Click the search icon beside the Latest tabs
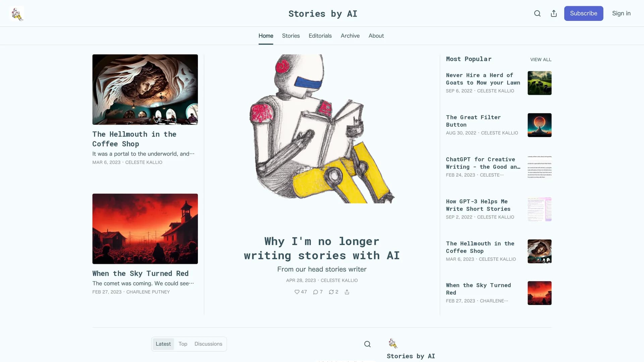The image size is (644, 362). (x=367, y=344)
